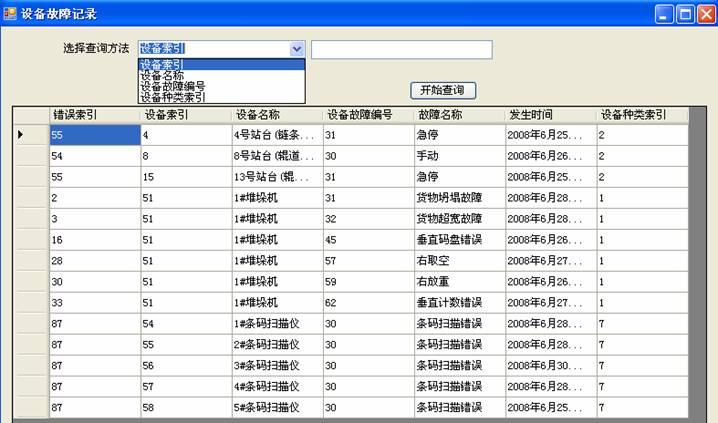Choose 设备故障编号 from the dropdown list
This screenshot has height=423, width=718.
(x=172, y=87)
